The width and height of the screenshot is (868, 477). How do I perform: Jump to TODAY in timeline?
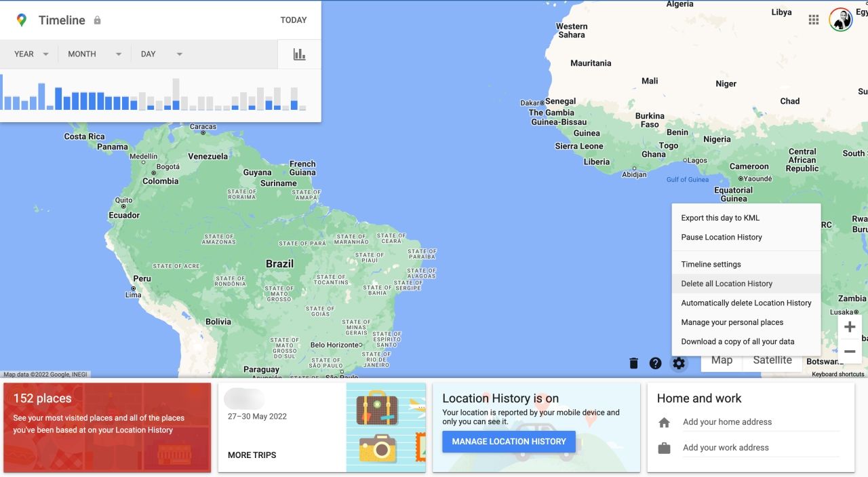pyautogui.click(x=294, y=20)
